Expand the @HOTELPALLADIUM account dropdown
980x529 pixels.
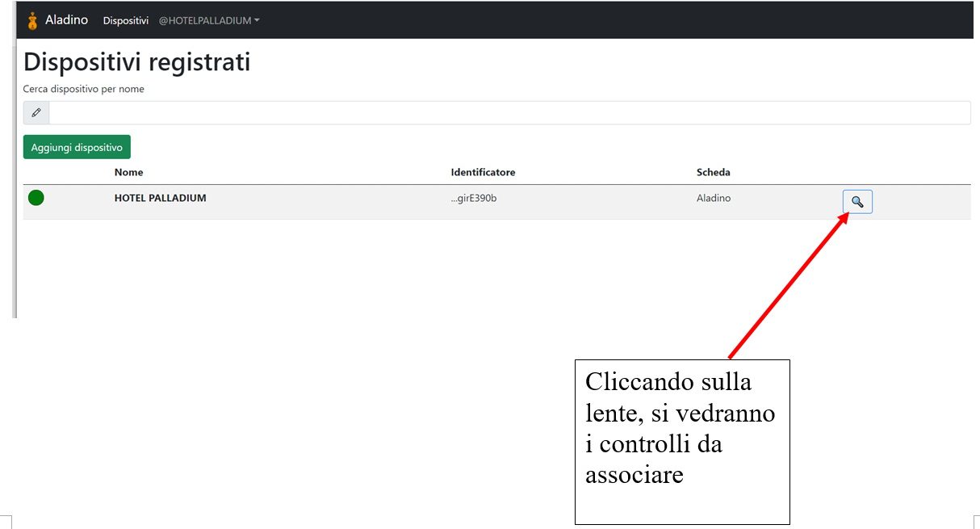pyautogui.click(x=205, y=21)
